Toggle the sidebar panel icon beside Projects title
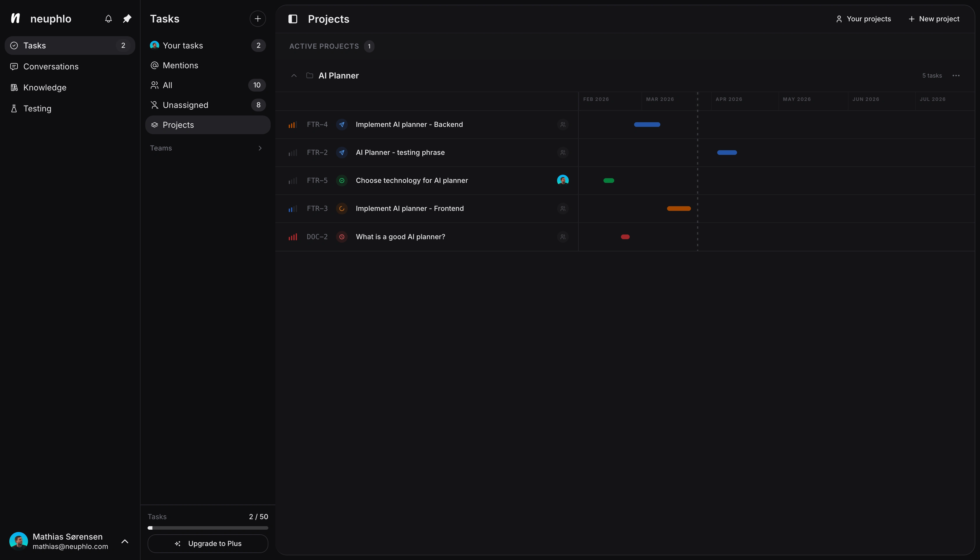The width and height of the screenshot is (980, 560). (x=293, y=18)
